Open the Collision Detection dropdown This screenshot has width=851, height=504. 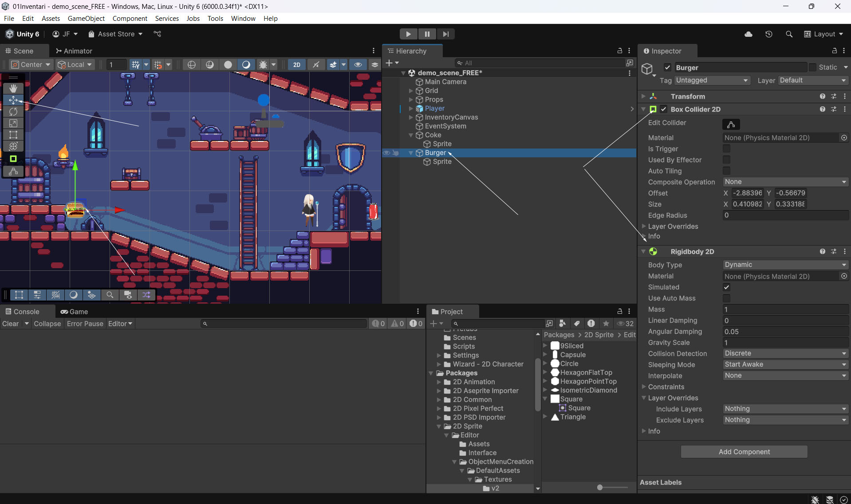click(x=785, y=353)
